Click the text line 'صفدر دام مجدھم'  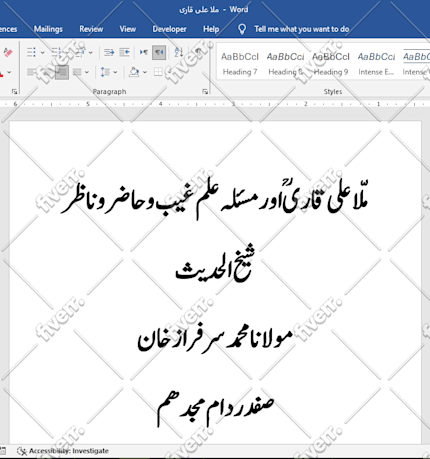(215, 408)
